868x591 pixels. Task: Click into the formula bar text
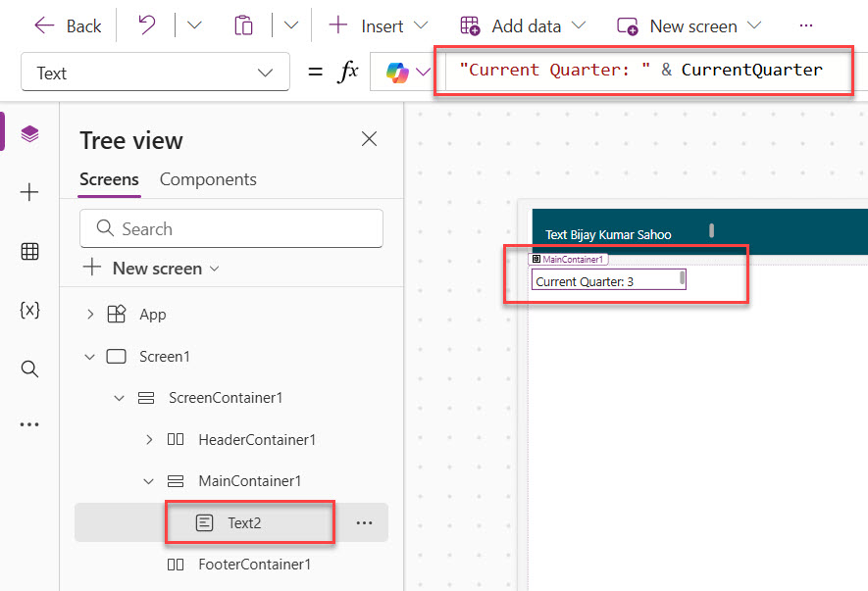[641, 70]
